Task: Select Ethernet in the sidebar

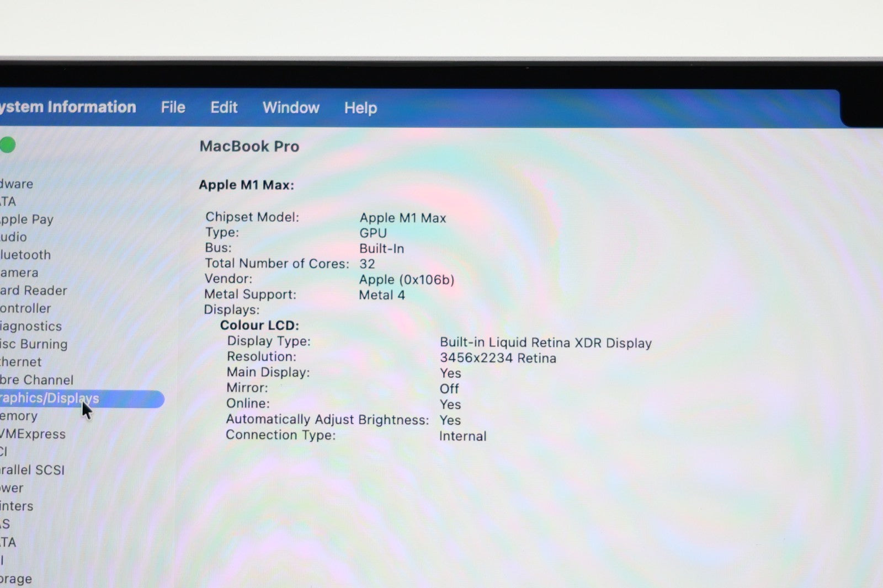Action: [20, 362]
